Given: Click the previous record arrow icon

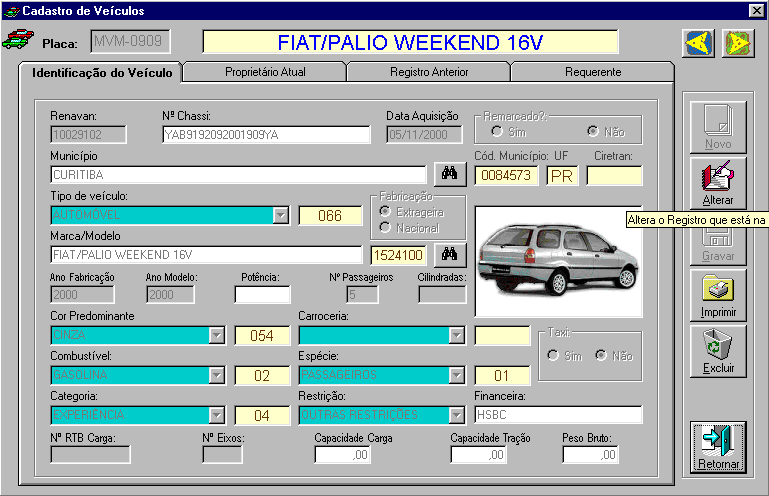Looking at the screenshot, I should (698, 43).
